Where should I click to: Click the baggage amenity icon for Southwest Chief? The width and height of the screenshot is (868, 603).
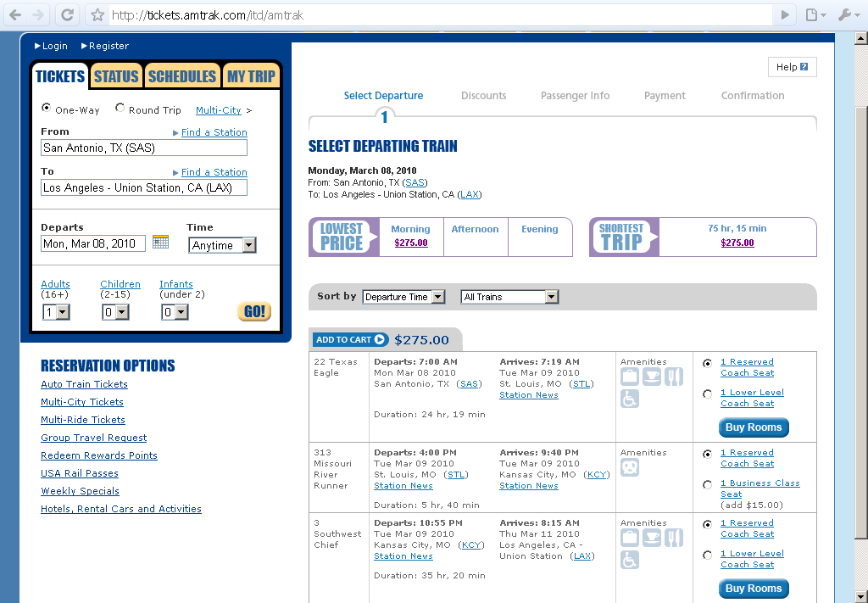coord(630,538)
